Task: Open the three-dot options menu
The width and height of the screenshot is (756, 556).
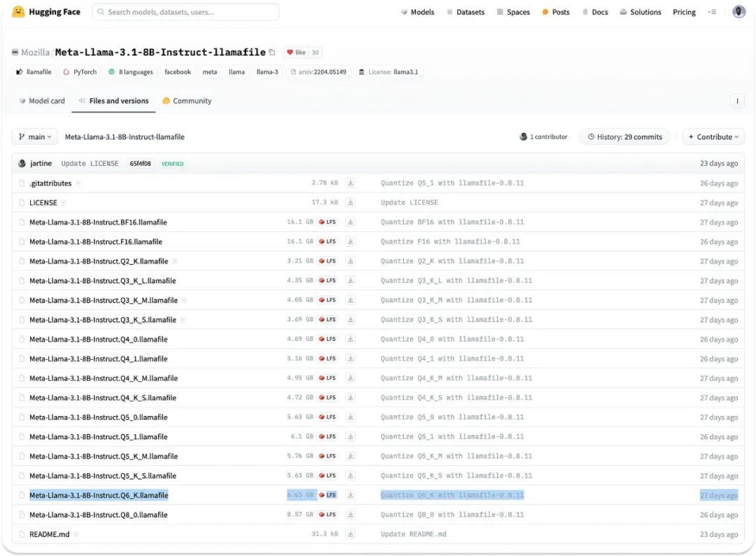Action: tap(736, 101)
